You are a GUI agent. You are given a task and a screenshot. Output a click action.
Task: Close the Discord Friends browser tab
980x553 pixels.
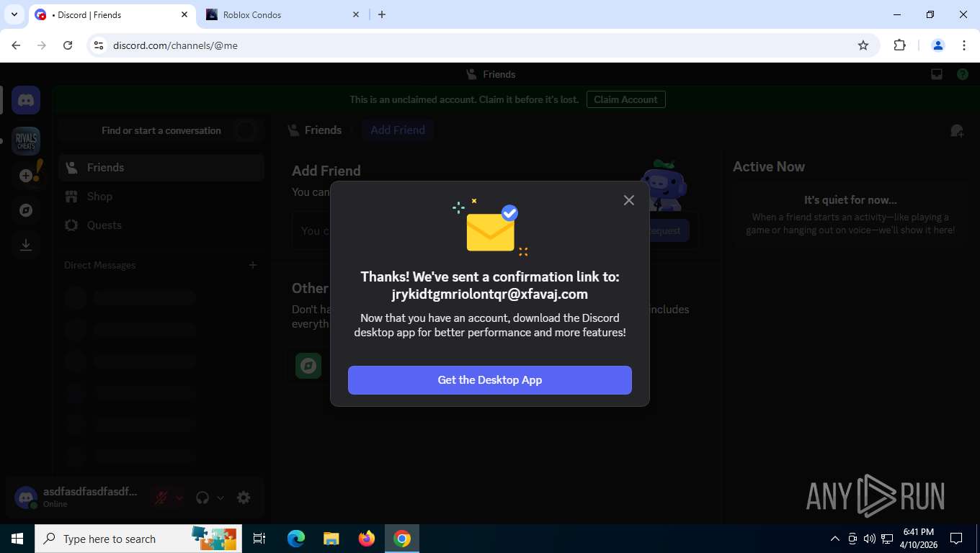(184, 14)
